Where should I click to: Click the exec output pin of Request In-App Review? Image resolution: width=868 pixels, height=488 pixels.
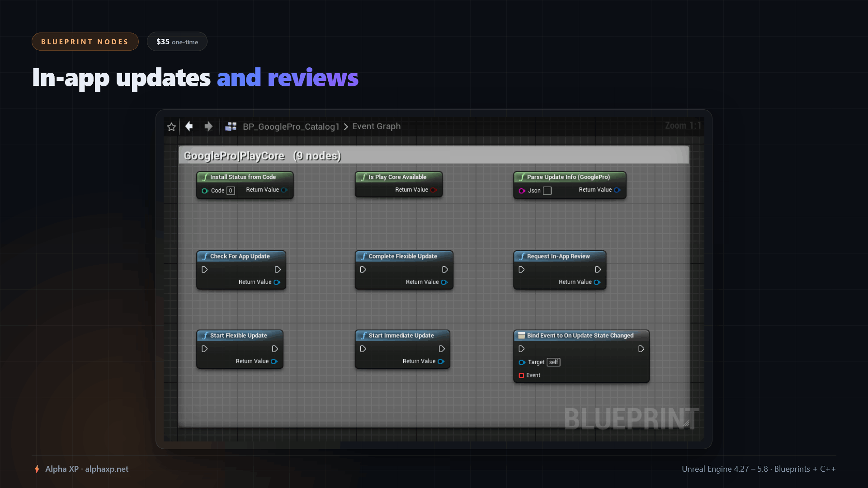point(598,269)
